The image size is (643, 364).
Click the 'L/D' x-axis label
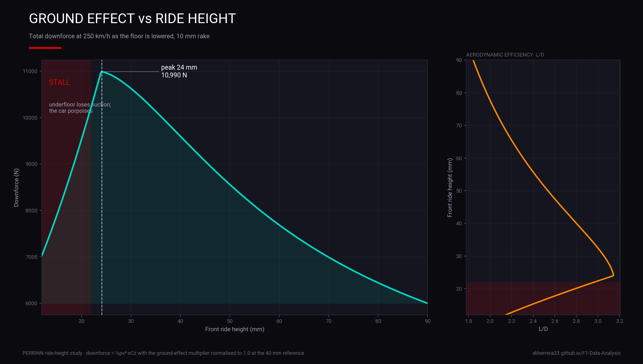[543, 329]
